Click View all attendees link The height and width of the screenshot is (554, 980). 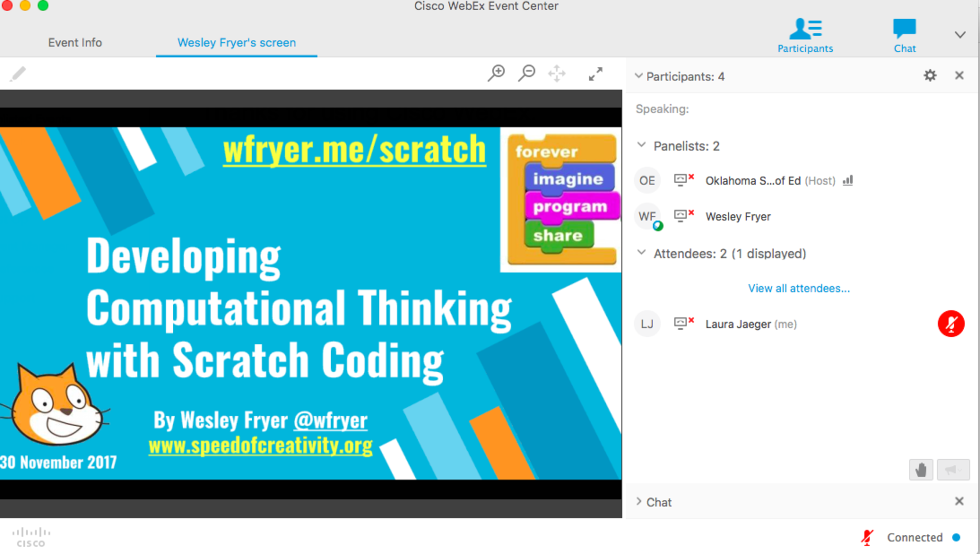tap(799, 288)
